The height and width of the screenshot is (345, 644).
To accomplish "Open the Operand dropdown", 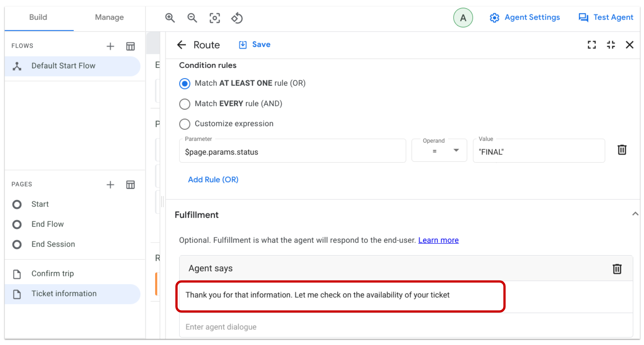I will (455, 150).
